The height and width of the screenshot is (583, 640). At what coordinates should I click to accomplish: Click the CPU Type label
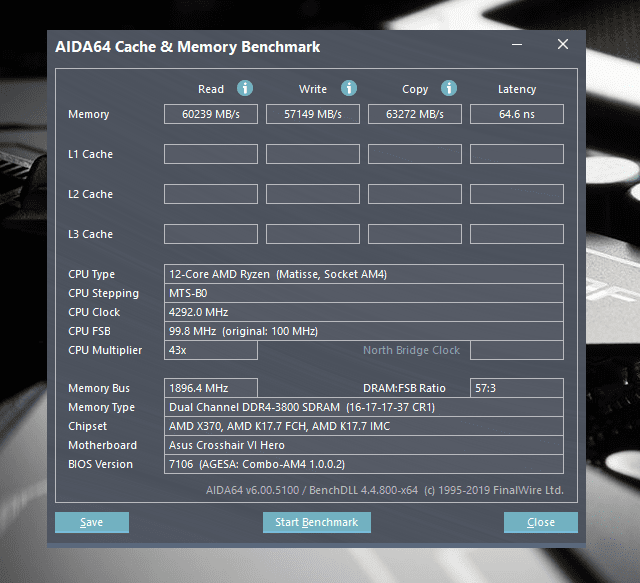click(x=91, y=274)
